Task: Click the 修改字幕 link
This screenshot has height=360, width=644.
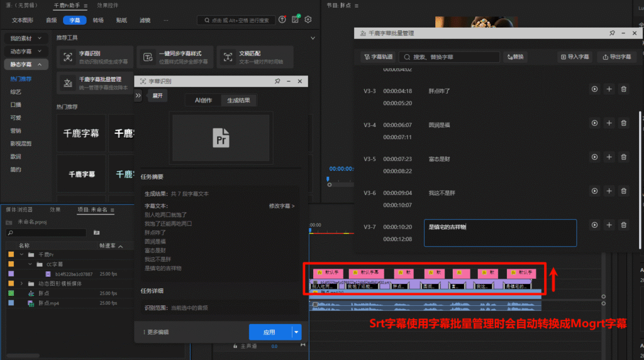Action: coord(282,206)
